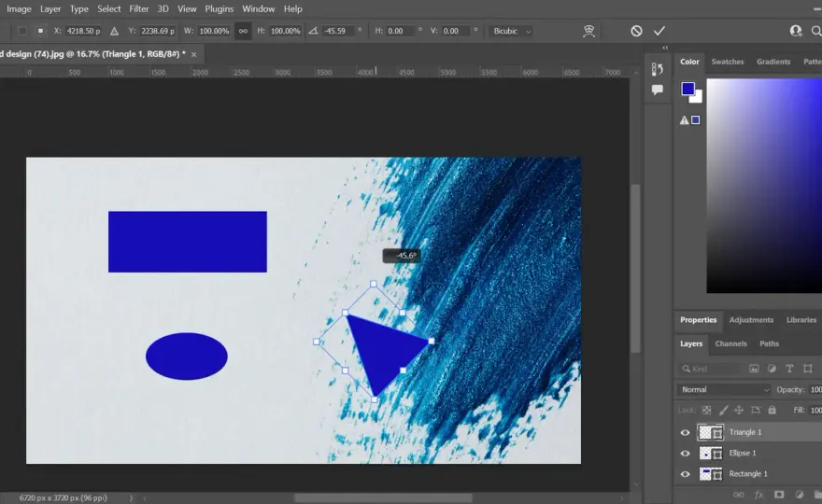This screenshot has width=822, height=504.
Task: Select the Triangle 1 layer thumbnail
Action: (711, 432)
